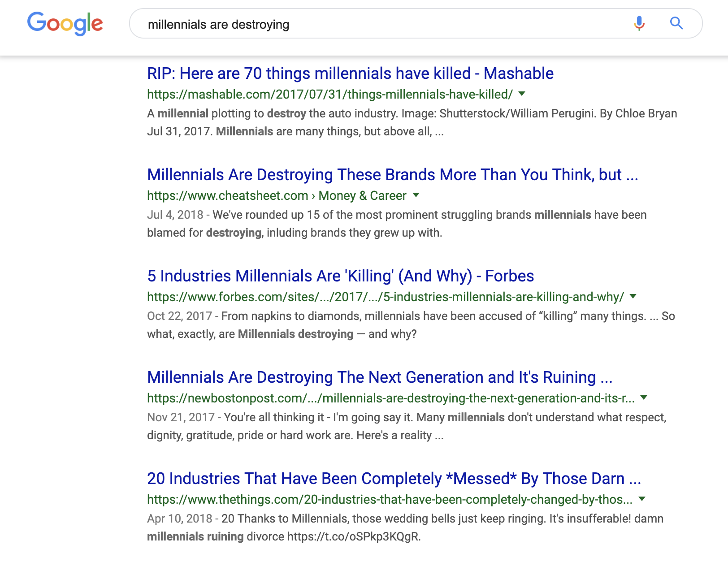Image resolution: width=728 pixels, height=562 pixels.
Task: Open "RIP: Here are 70 things millennials have killed" result
Action: (350, 73)
